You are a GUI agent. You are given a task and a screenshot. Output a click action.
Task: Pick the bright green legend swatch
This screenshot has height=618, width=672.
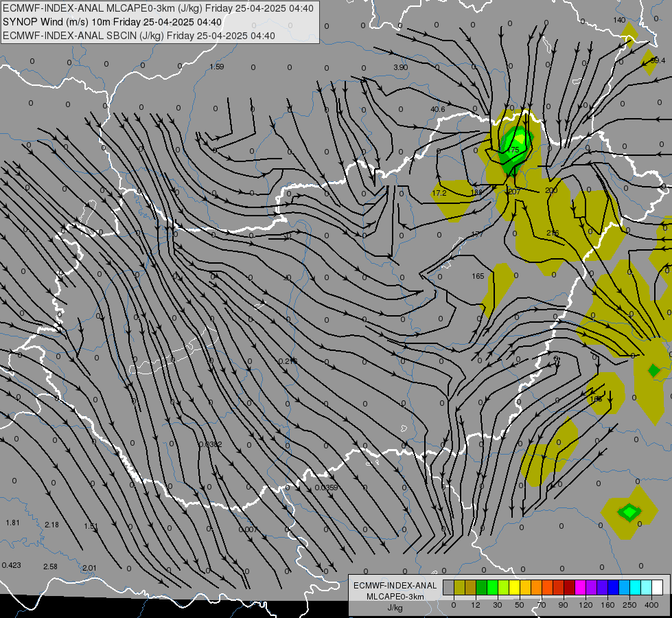coord(492,587)
